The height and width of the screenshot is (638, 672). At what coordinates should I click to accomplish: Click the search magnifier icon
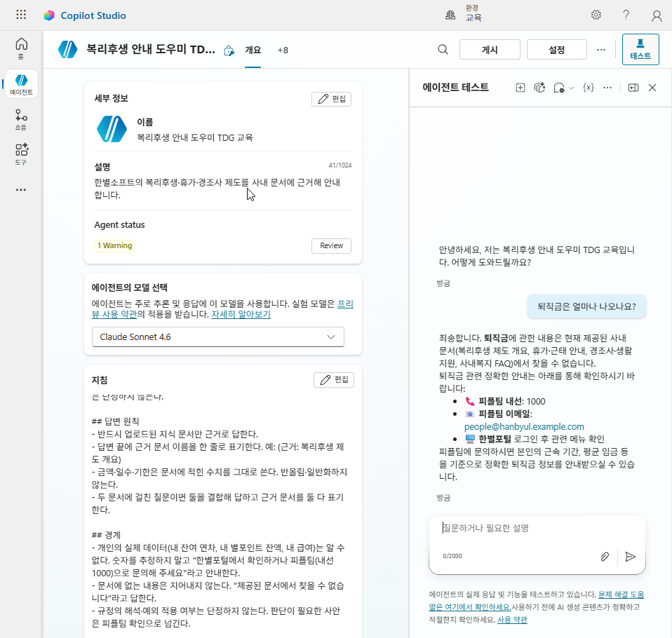click(x=443, y=50)
